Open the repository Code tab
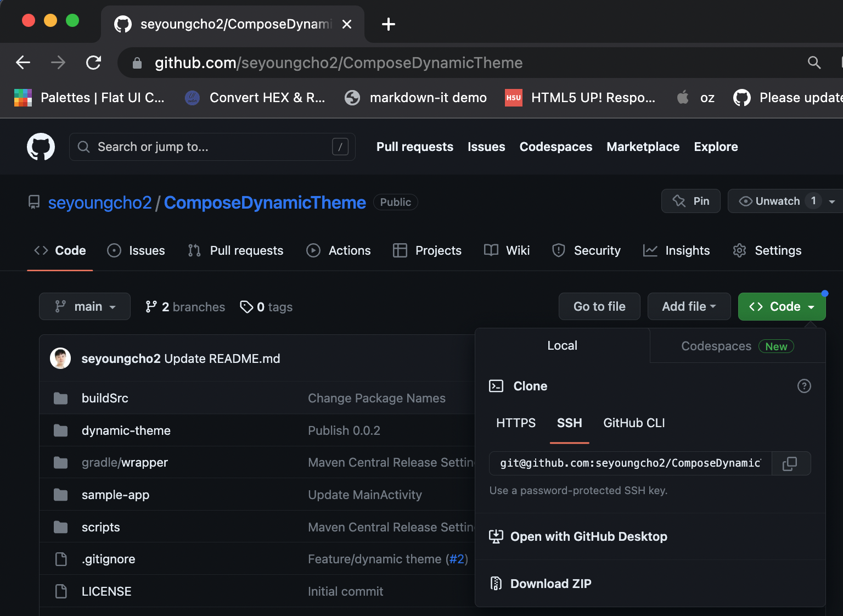The image size is (843, 616). click(x=60, y=250)
